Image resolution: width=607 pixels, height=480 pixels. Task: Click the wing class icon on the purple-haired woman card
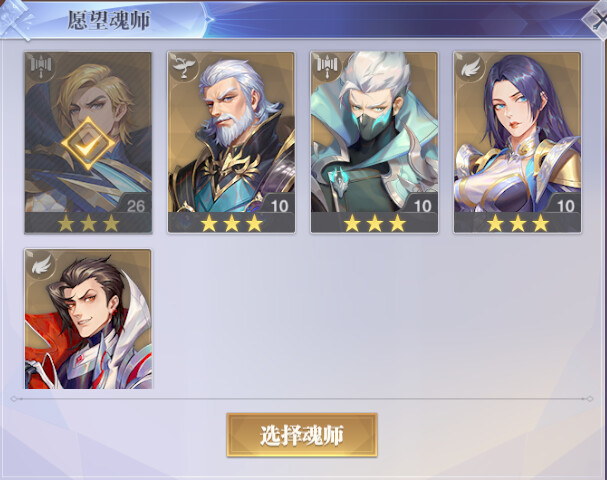point(470,67)
